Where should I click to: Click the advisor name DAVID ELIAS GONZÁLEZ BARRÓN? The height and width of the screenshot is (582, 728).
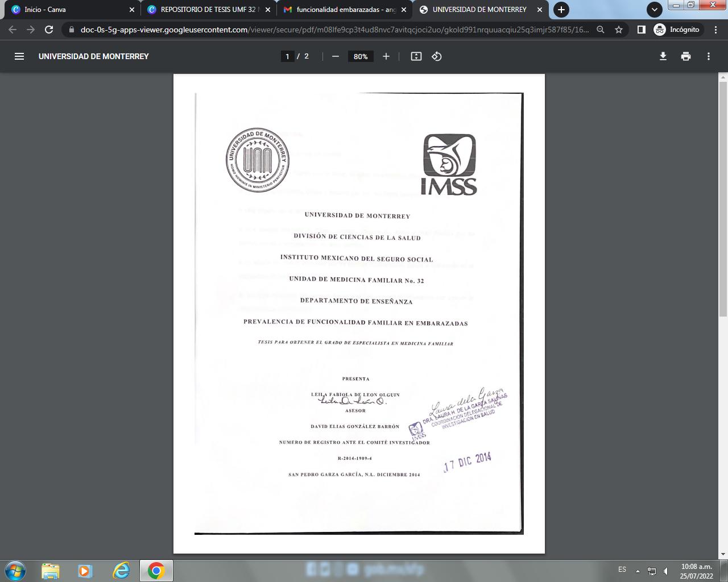pyautogui.click(x=355, y=426)
